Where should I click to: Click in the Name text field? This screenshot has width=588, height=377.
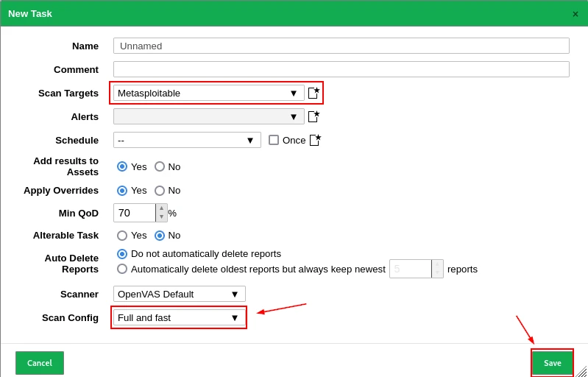341,46
